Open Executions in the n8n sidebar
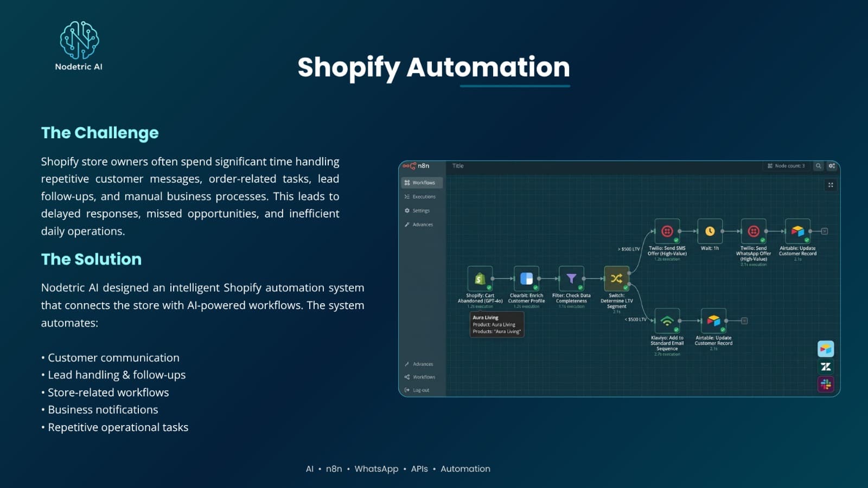Viewport: 868px width, 488px height. tap(420, 197)
